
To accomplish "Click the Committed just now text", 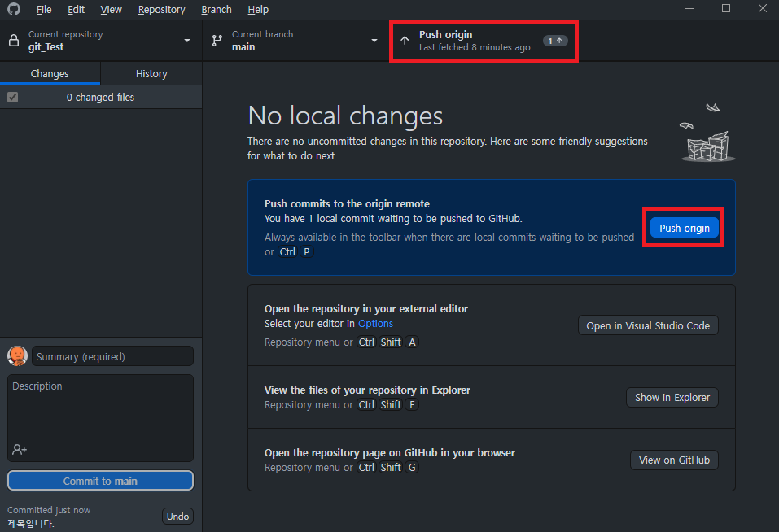I will click(49, 510).
